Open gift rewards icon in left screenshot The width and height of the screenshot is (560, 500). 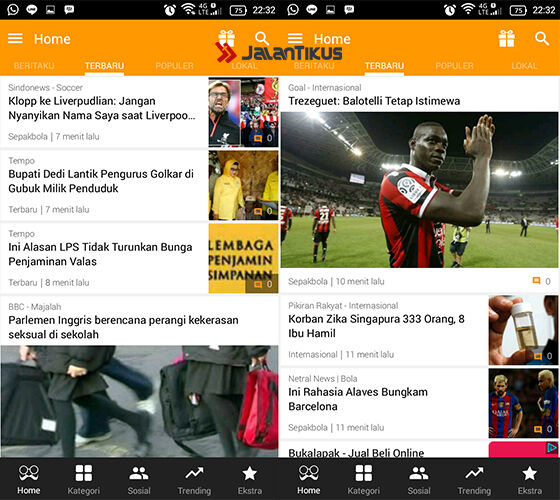point(226,38)
